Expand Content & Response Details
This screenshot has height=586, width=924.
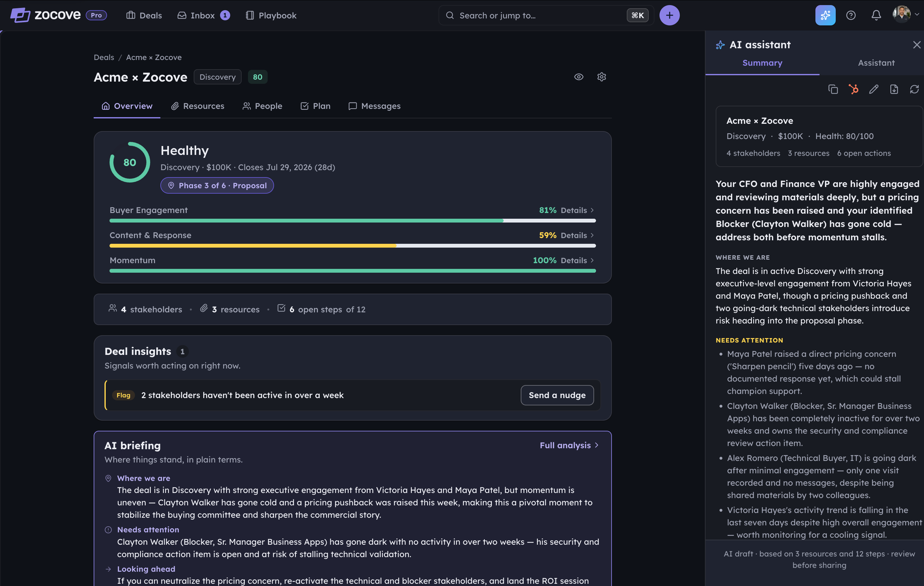coord(577,236)
